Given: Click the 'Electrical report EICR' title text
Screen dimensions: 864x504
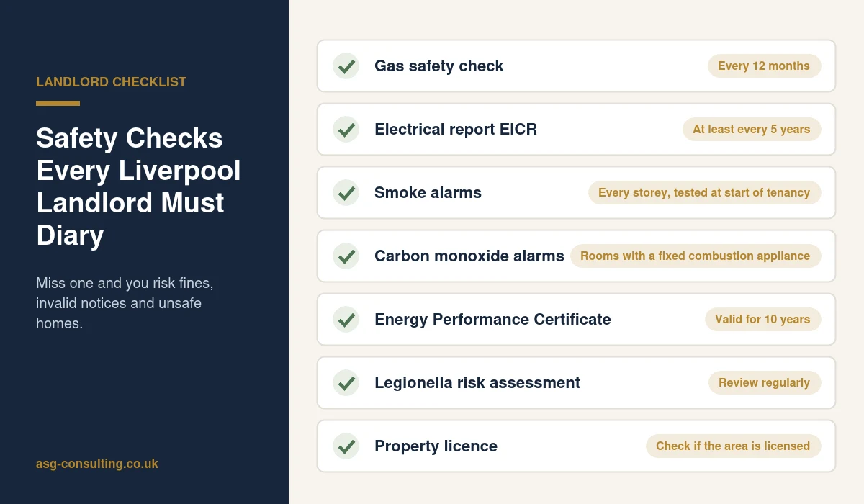Looking at the screenshot, I should 456,130.
